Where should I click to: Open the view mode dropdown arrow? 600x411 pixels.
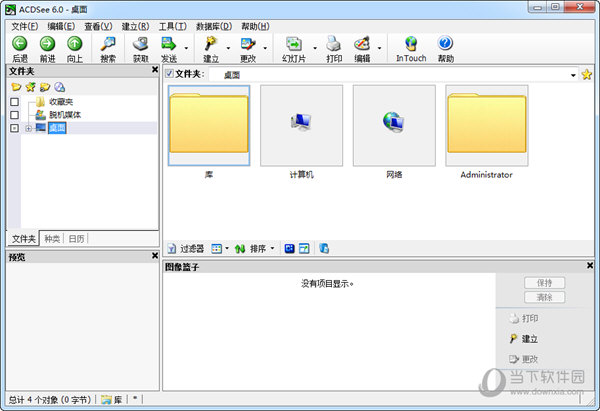tap(227, 249)
